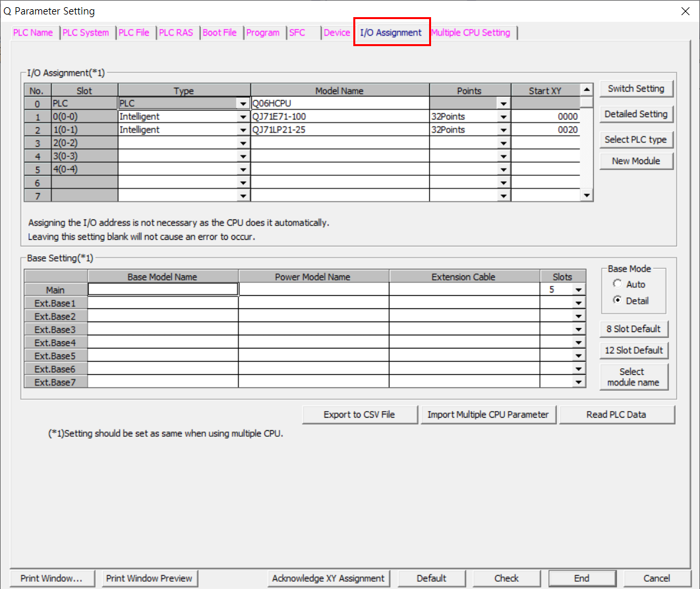Open the Program tab
The image size is (700, 589).
pos(263,32)
